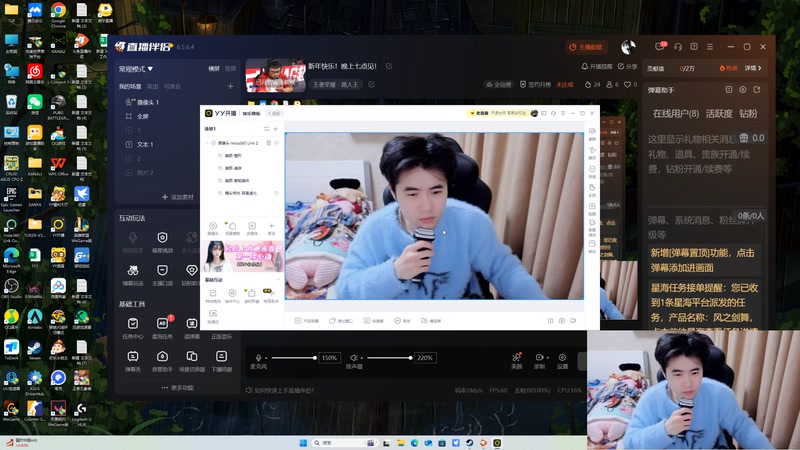Open the 主播数据 button
The height and width of the screenshot is (450, 800).
[586, 47]
